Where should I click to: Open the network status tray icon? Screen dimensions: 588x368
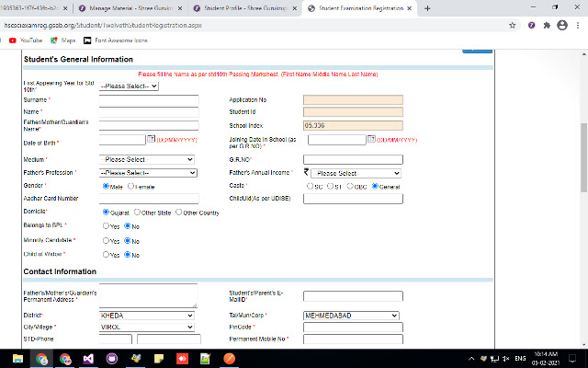(494, 359)
